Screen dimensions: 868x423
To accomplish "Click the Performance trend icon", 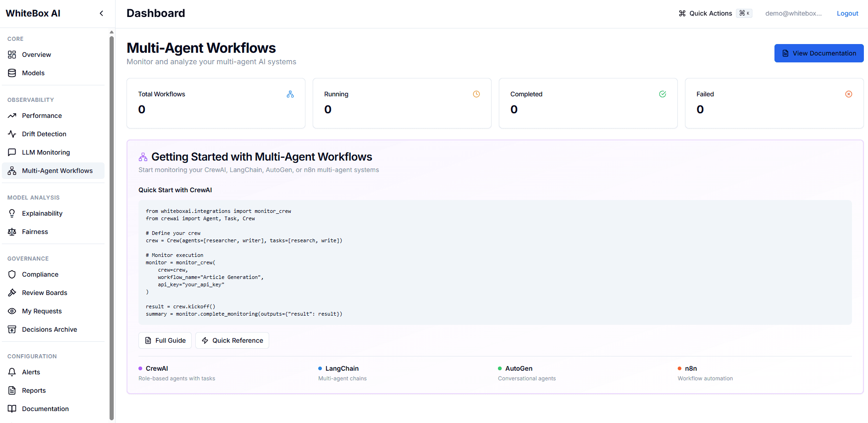I will click(12, 116).
